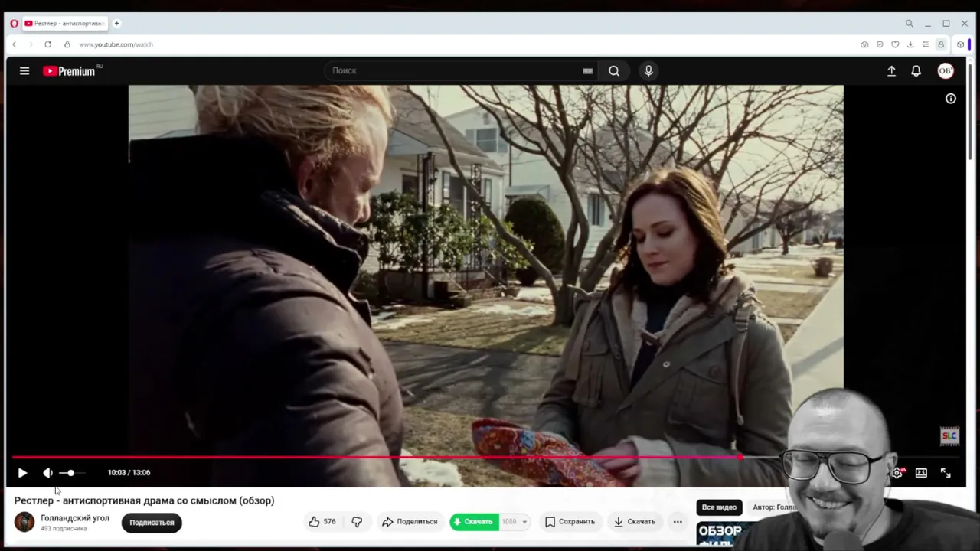Add page to bookmarks heart icon

tap(895, 44)
